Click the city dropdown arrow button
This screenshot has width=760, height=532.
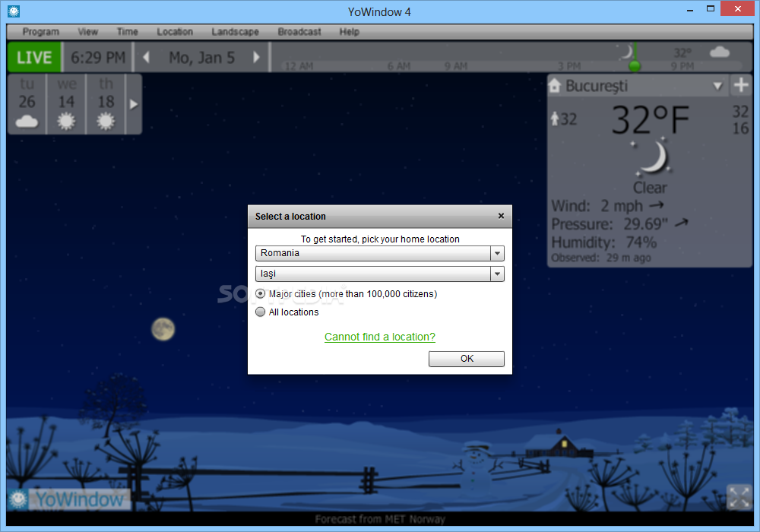tap(497, 274)
